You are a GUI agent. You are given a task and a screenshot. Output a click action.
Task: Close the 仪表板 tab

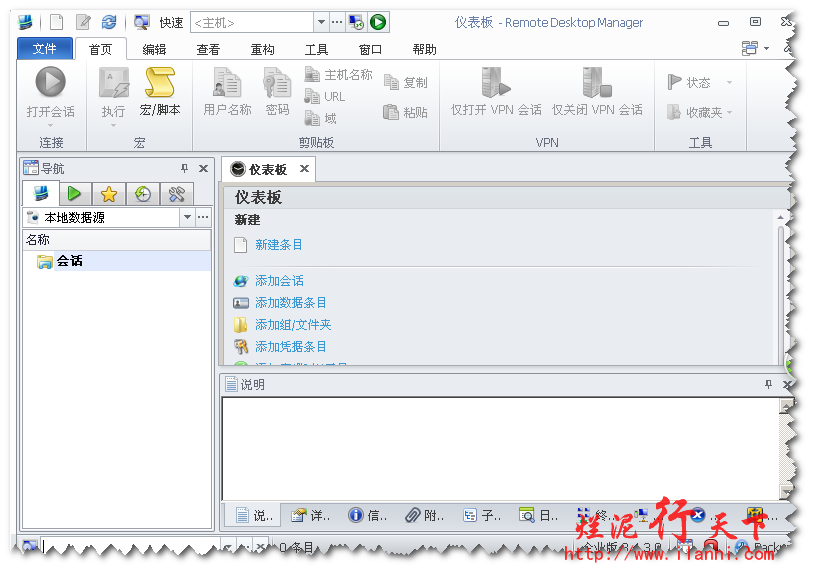click(x=304, y=169)
